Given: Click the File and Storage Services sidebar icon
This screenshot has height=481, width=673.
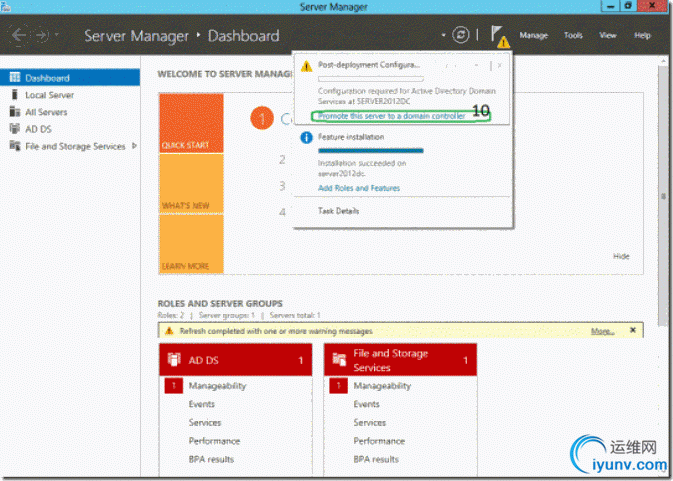Looking at the screenshot, I should click(15, 146).
